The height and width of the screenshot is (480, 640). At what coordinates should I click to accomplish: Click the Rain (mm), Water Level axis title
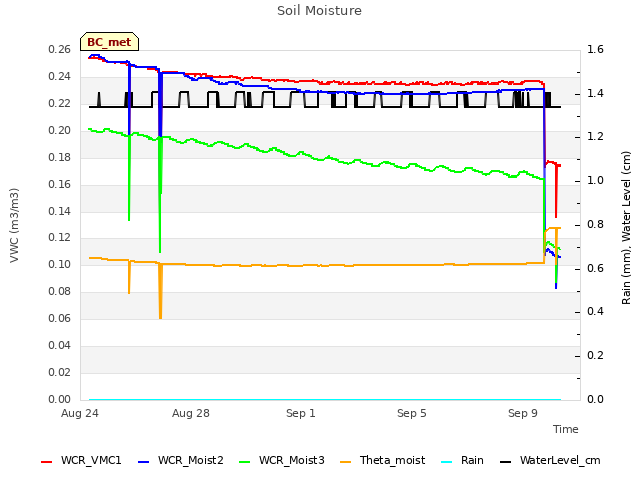pyautogui.click(x=626, y=228)
